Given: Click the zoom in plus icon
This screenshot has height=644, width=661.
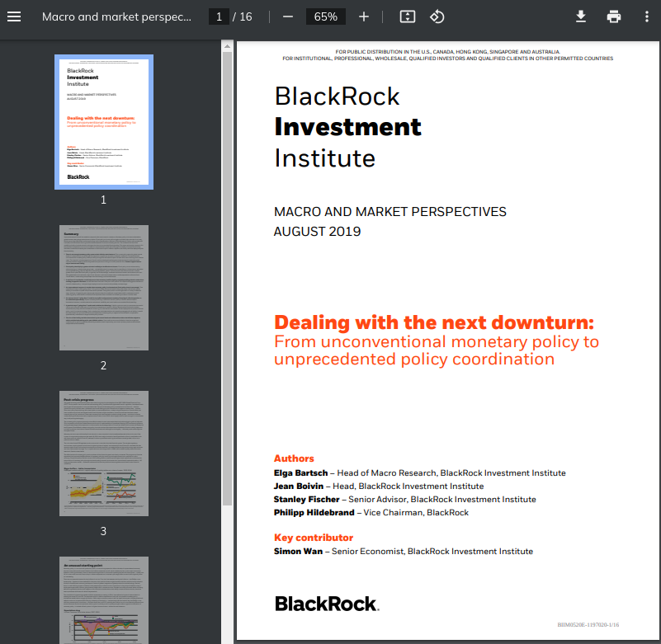Looking at the screenshot, I should (x=364, y=16).
